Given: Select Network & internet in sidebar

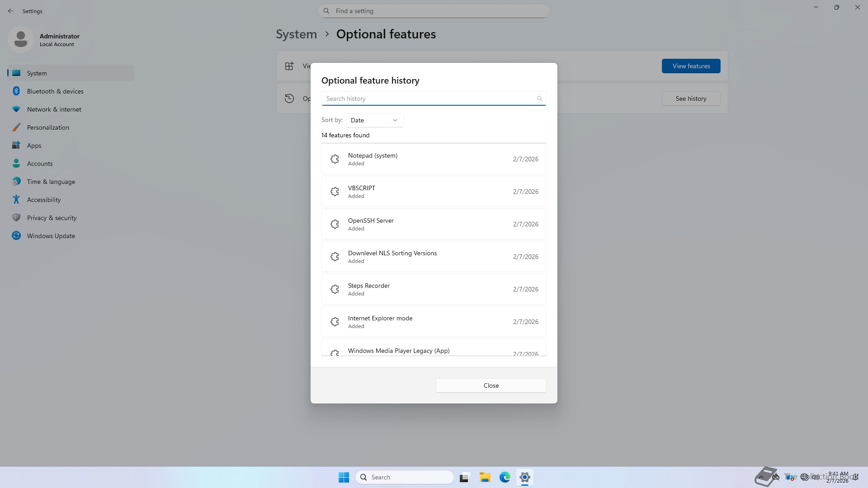Looking at the screenshot, I should [x=54, y=109].
